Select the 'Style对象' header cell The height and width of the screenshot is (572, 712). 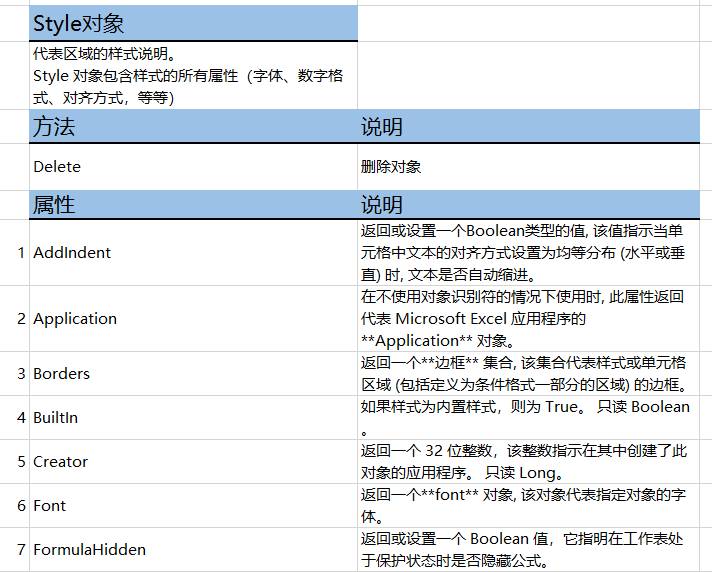click(193, 23)
